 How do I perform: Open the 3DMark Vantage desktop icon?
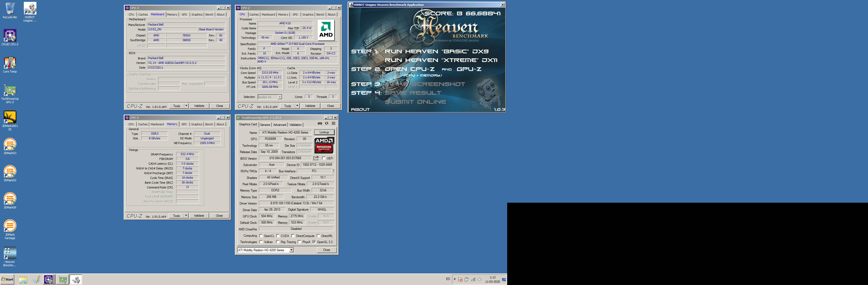(10, 230)
